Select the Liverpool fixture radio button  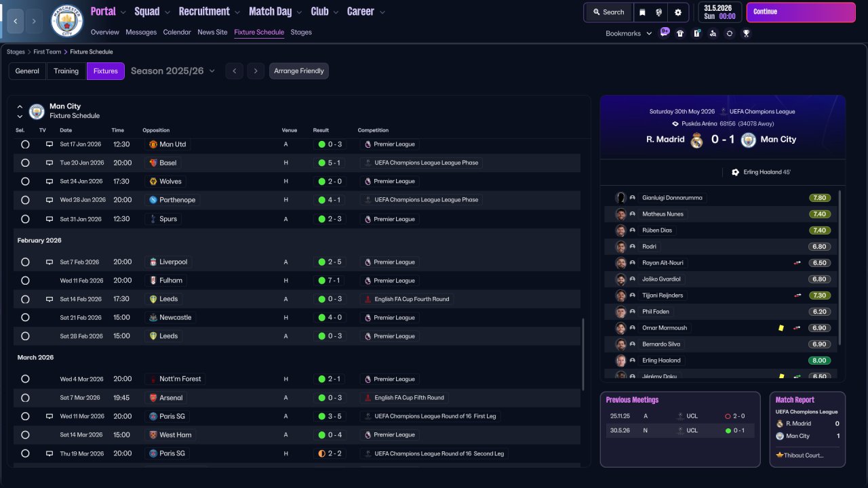click(25, 262)
